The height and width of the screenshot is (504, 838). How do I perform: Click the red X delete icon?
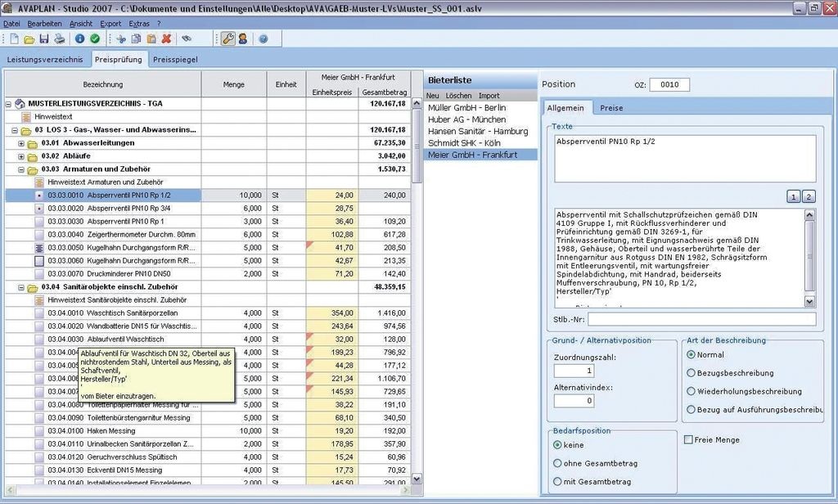(x=167, y=38)
